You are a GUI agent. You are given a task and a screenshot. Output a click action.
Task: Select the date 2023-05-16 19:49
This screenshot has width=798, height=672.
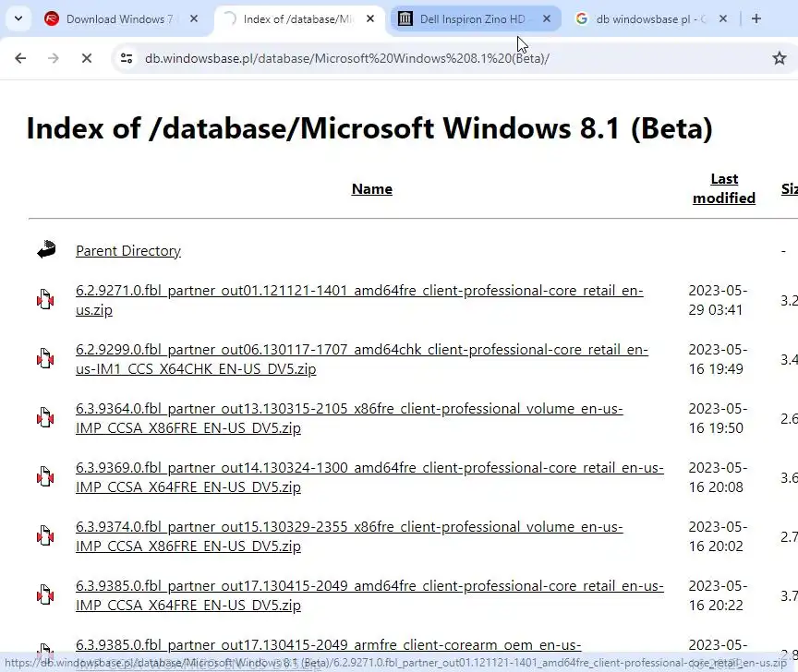[x=718, y=359]
